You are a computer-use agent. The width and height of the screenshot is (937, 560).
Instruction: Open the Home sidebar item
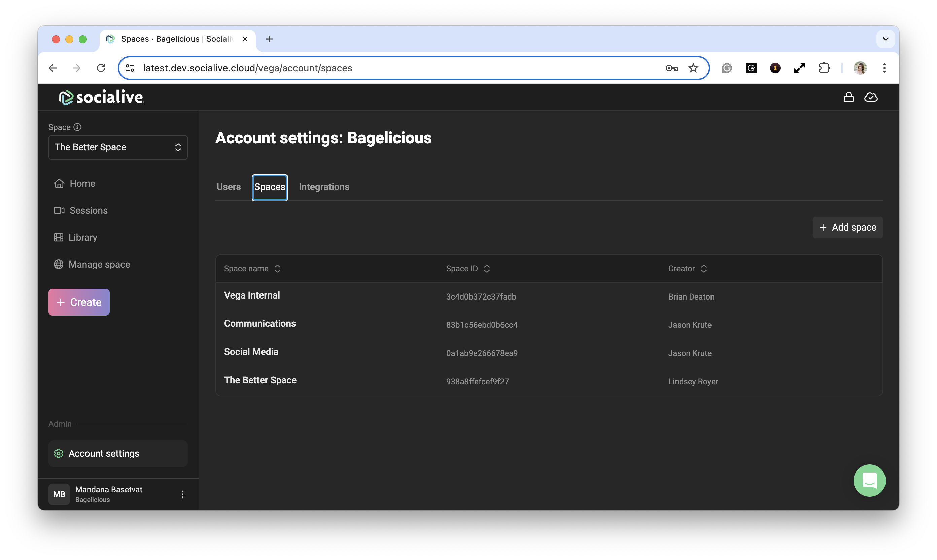click(x=82, y=183)
